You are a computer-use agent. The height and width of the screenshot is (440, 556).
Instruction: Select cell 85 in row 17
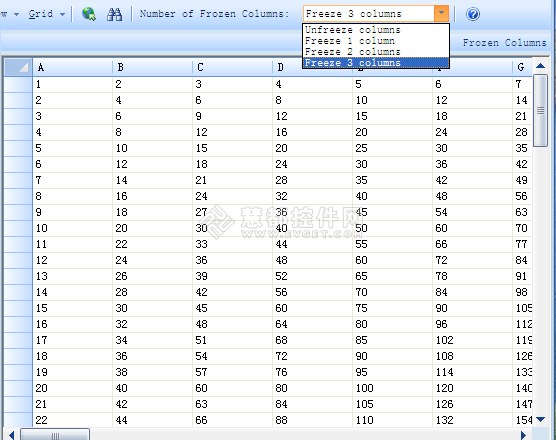pyautogui.click(x=393, y=340)
